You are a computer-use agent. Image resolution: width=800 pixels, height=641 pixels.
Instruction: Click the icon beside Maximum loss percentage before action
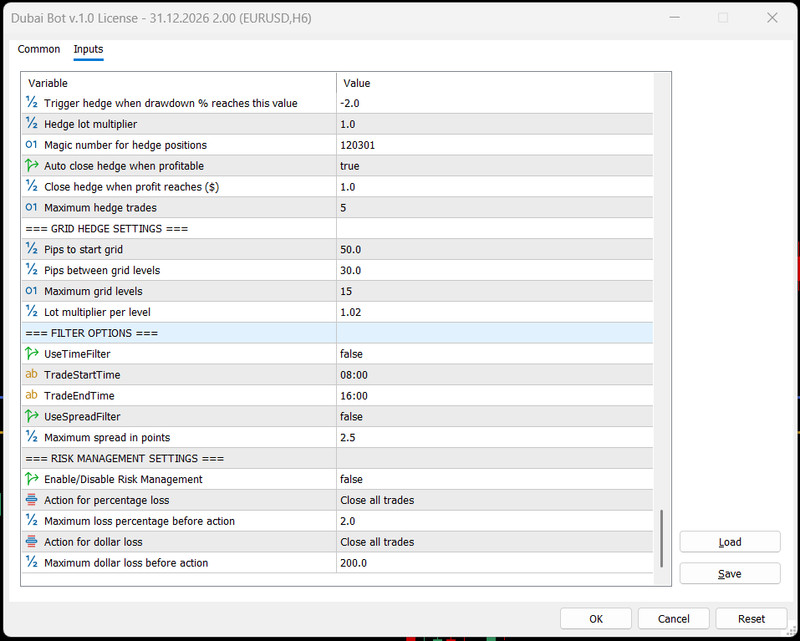(32, 521)
